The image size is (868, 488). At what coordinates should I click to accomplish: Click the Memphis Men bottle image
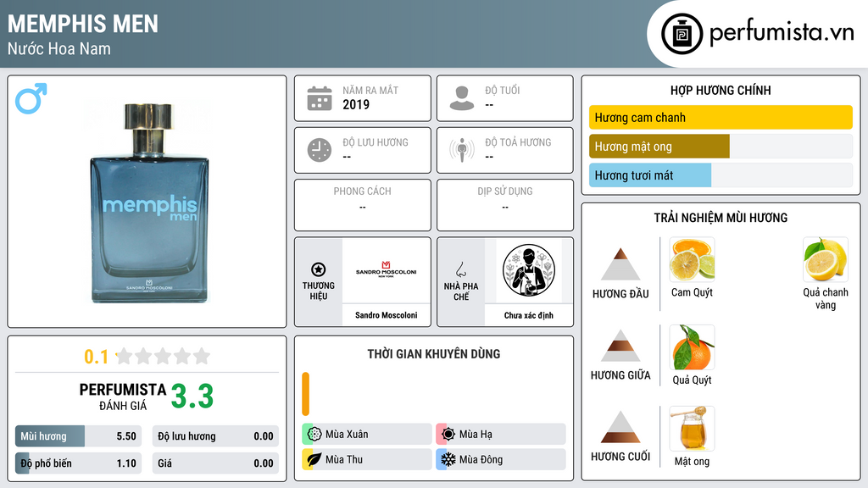[149, 202]
